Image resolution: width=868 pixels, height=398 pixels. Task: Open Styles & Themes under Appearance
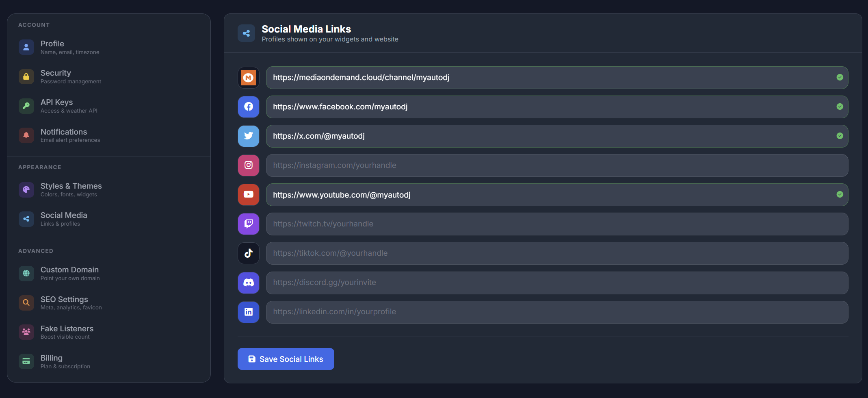pos(71,189)
